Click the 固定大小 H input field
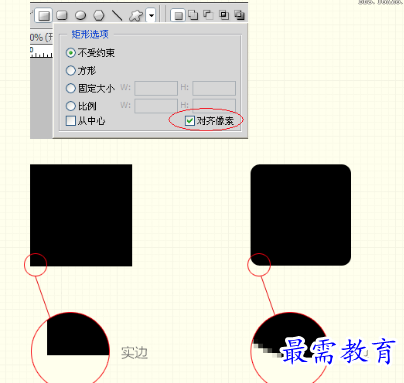The width and height of the screenshot is (404, 383). 214,88
